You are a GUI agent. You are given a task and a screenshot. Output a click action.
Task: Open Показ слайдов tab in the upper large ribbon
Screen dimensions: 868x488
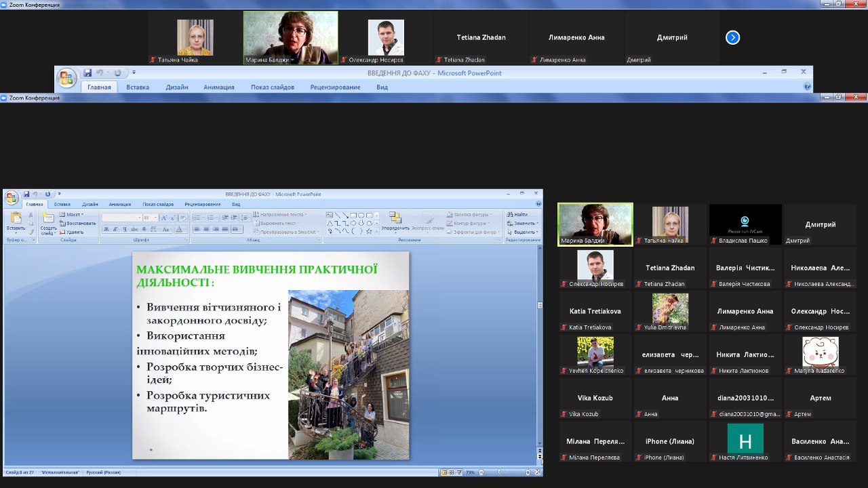[x=272, y=87]
